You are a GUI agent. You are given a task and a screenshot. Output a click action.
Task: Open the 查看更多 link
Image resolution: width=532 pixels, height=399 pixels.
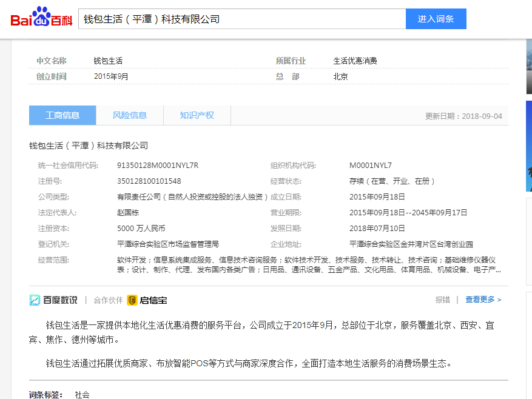483,300
